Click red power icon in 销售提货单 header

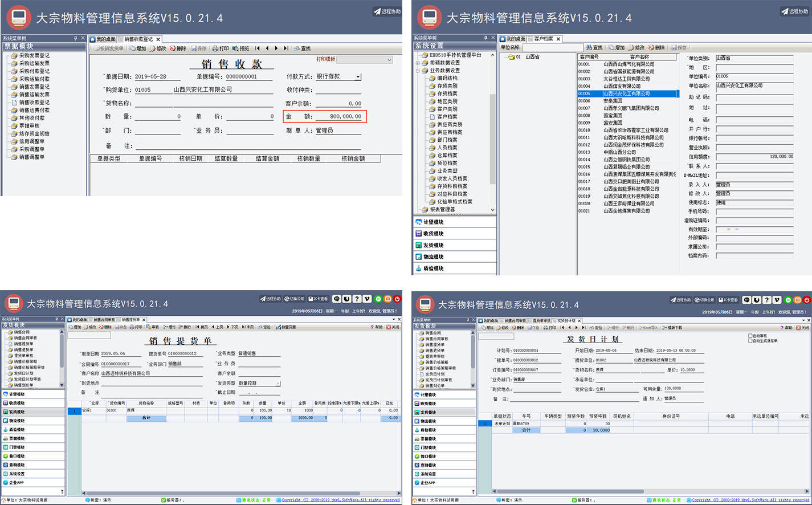(x=397, y=299)
